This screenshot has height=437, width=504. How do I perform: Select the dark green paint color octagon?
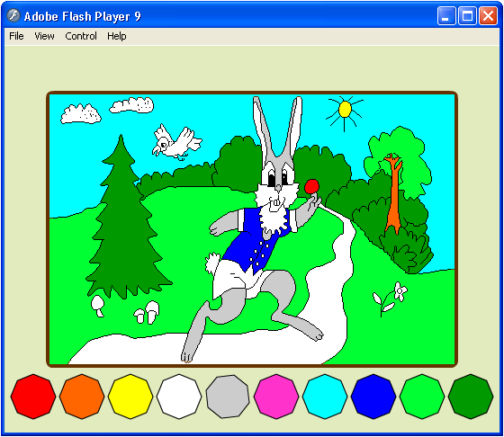click(471, 397)
